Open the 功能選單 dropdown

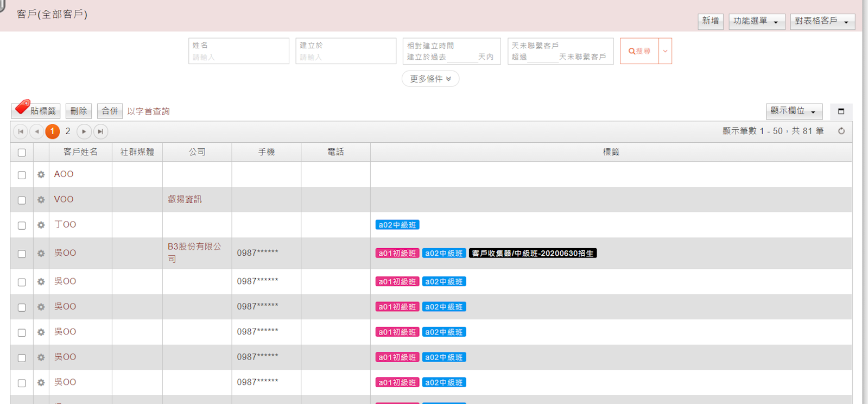(x=756, y=21)
